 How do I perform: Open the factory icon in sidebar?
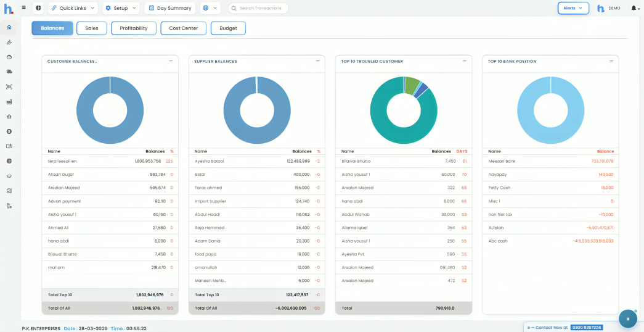tap(9, 101)
